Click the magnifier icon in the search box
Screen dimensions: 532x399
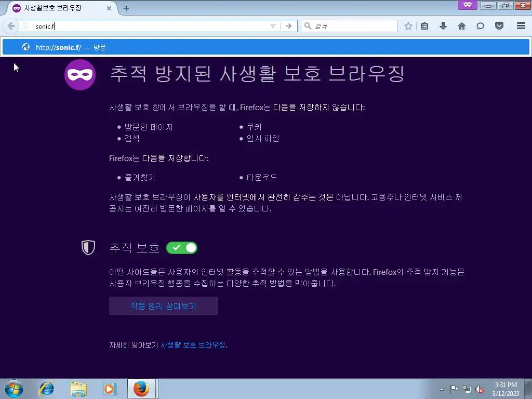(308, 26)
